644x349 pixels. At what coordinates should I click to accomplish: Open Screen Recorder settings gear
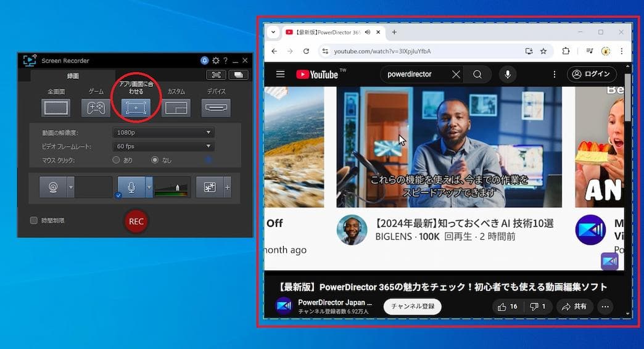pyautogui.click(x=216, y=61)
